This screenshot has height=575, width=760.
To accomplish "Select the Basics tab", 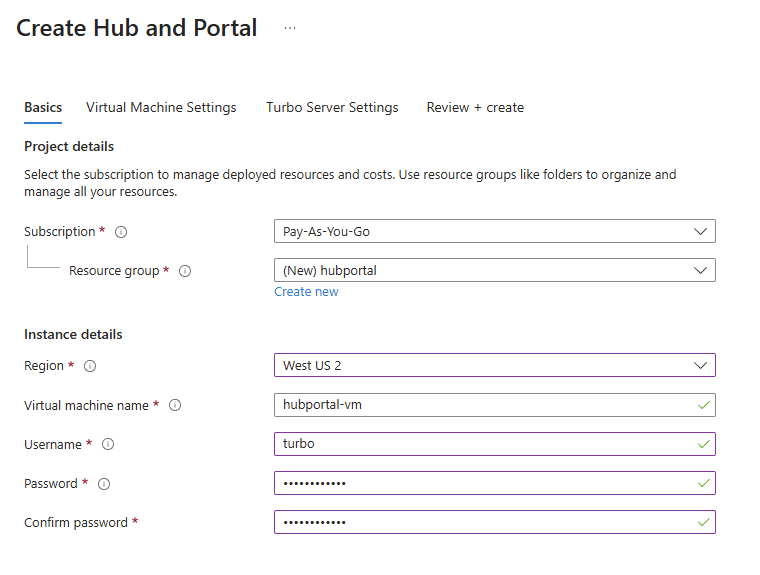I will click(x=43, y=108).
